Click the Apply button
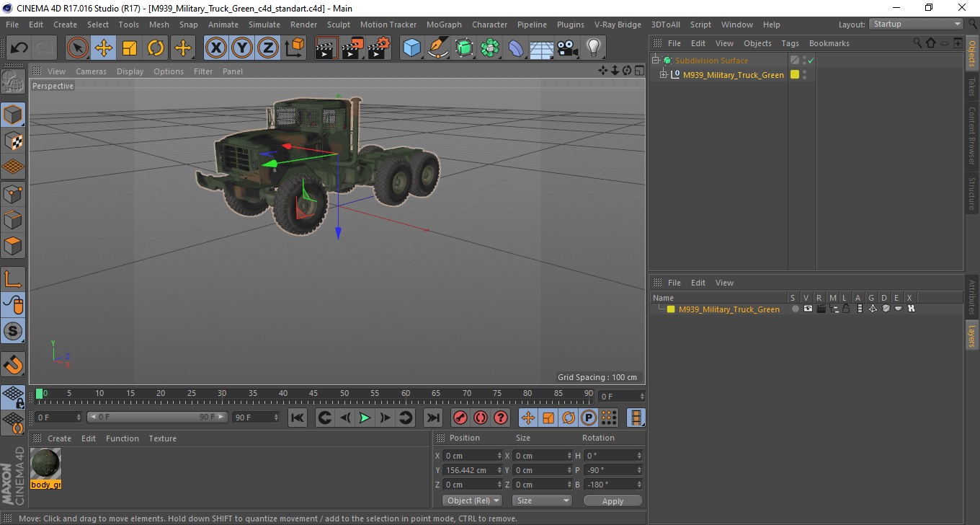980x525 pixels. (612, 500)
